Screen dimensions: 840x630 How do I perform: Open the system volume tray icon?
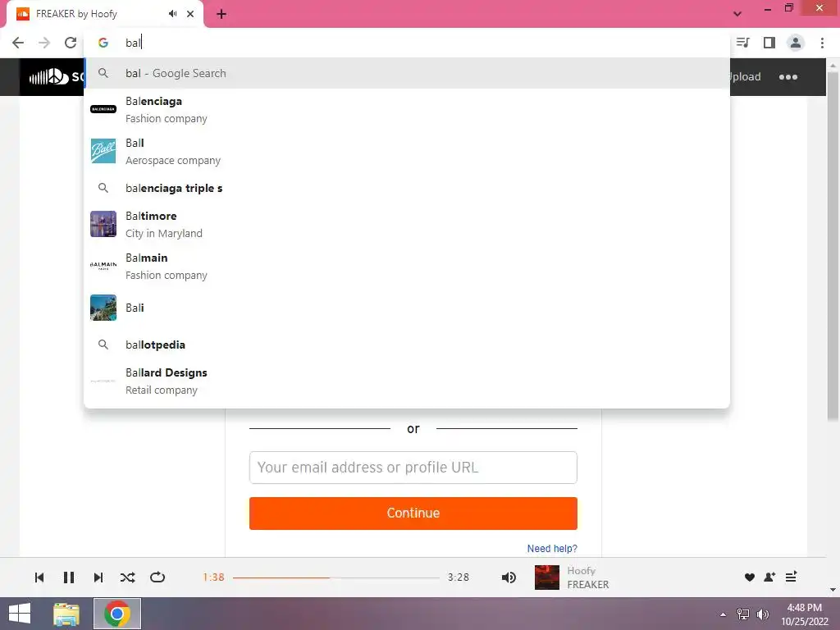[763, 614]
